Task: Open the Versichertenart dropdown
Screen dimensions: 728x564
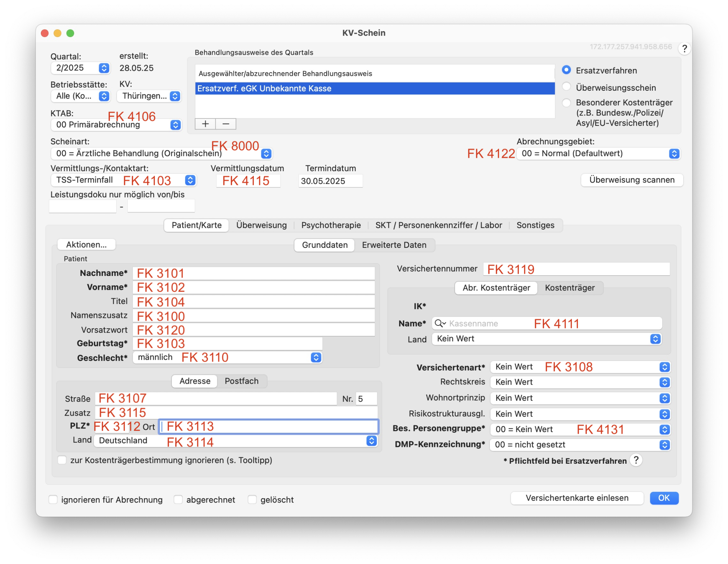Action: pyautogui.click(x=580, y=367)
